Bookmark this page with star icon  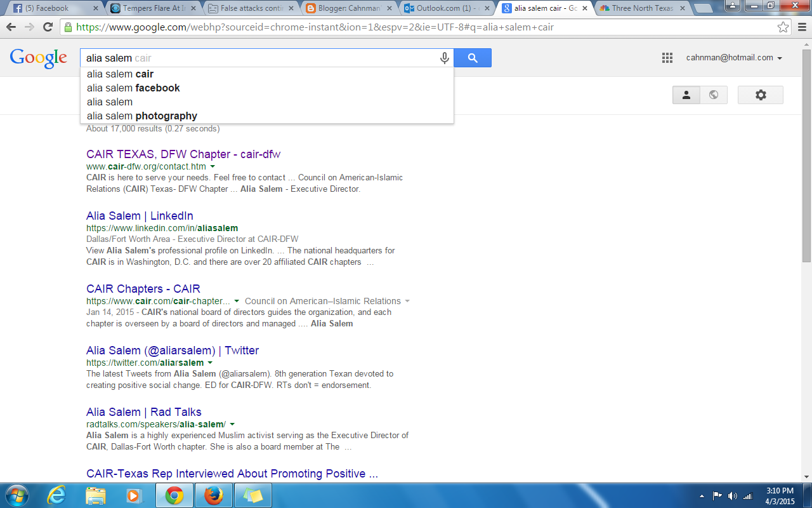pos(783,27)
